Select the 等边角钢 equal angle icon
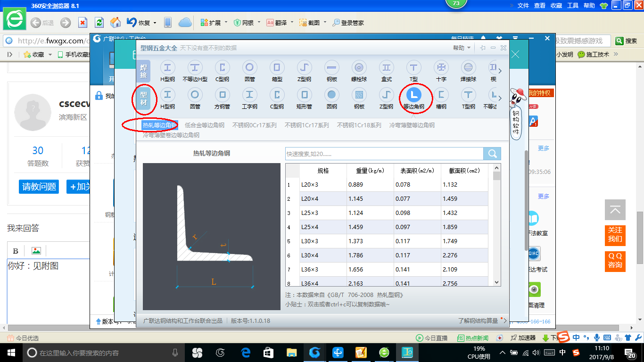This screenshot has height=362, width=644. coord(414,95)
